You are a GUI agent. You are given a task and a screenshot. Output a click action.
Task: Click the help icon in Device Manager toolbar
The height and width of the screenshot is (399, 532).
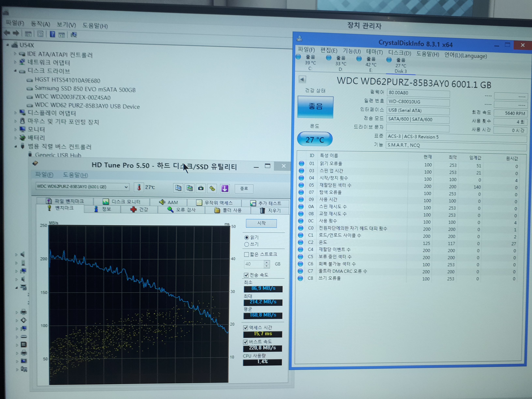(x=52, y=34)
